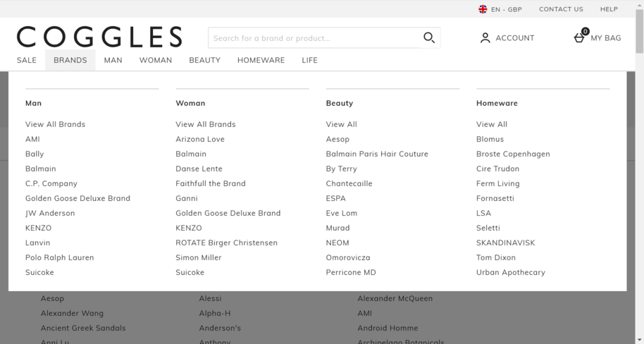Open Ferm Living brand
The height and width of the screenshot is (344, 644).
tap(497, 183)
